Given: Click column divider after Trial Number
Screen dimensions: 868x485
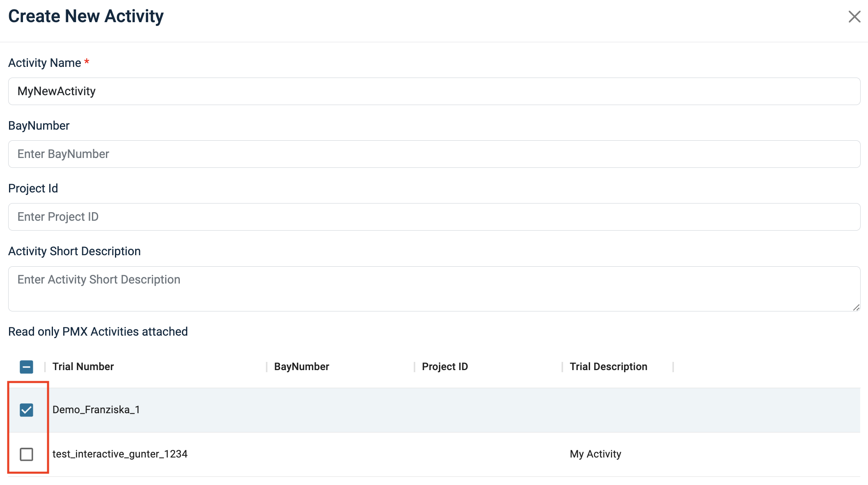Looking at the screenshot, I should pyautogui.click(x=266, y=367).
